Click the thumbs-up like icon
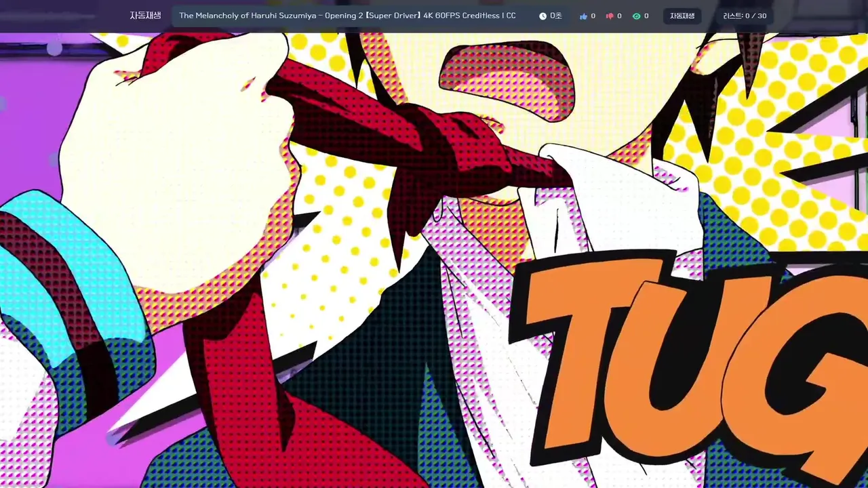 [x=583, y=16]
